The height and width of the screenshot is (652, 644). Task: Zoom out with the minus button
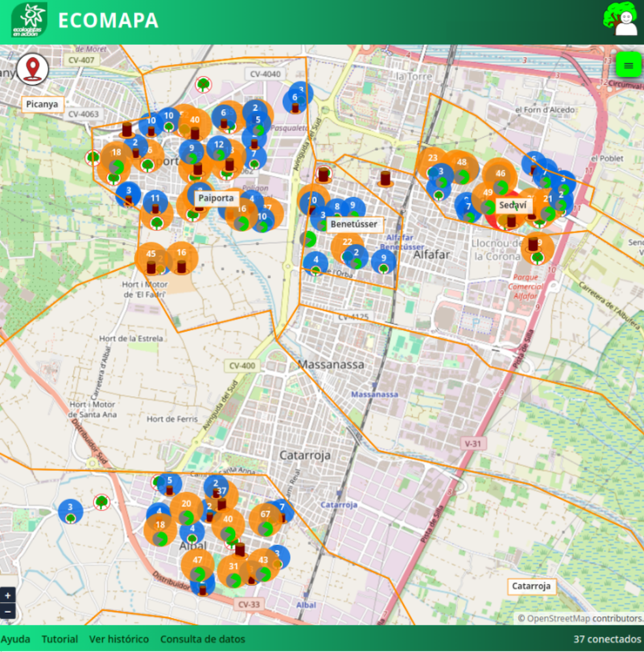(x=7, y=612)
